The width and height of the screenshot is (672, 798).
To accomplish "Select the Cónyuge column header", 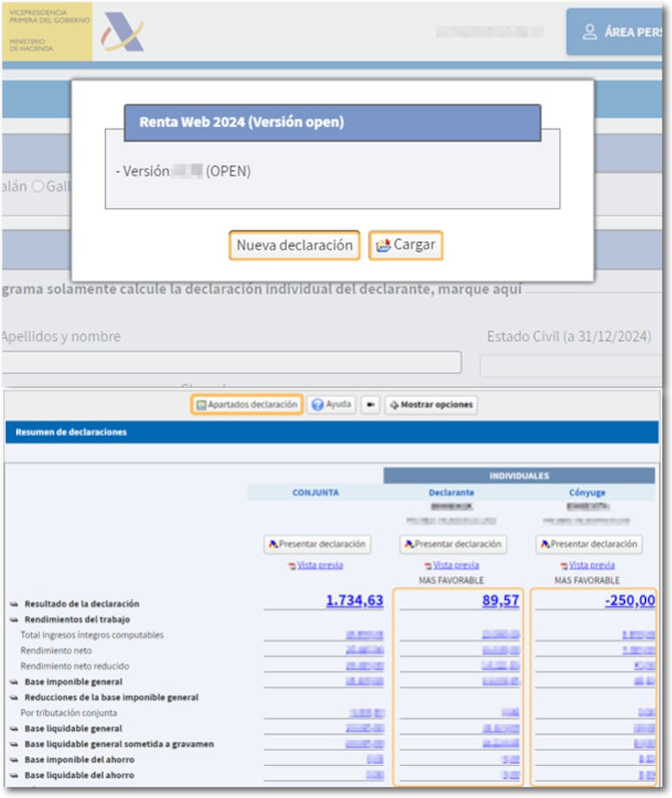I will [x=586, y=493].
